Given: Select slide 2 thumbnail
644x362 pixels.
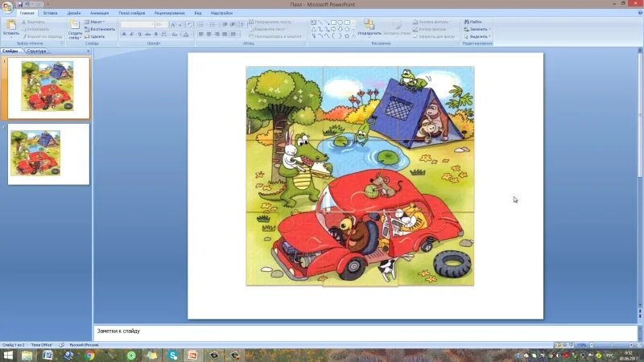Looking at the screenshot, I should click(48, 154).
